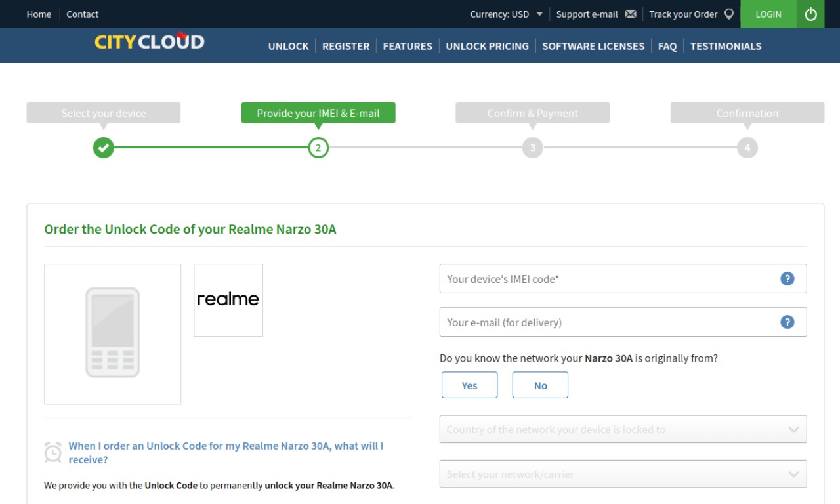Click the step 3 circle in the progress bar

[x=533, y=148]
